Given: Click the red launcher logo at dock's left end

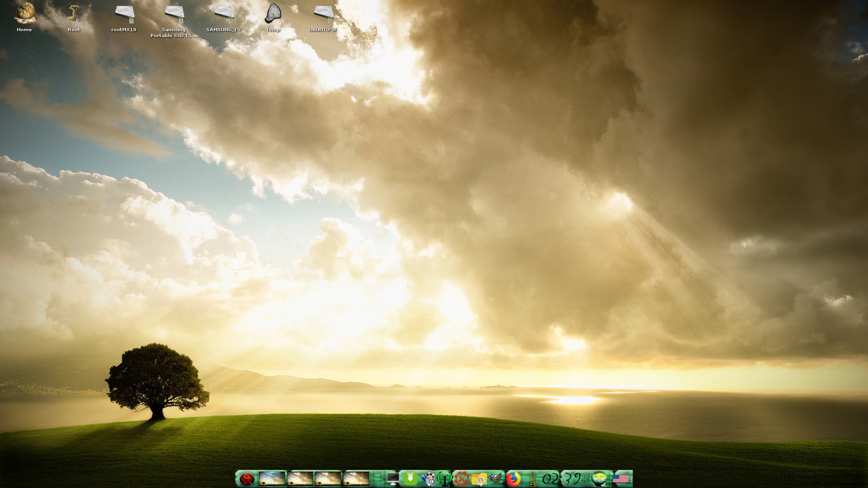Looking at the screenshot, I should (x=246, y=479).
